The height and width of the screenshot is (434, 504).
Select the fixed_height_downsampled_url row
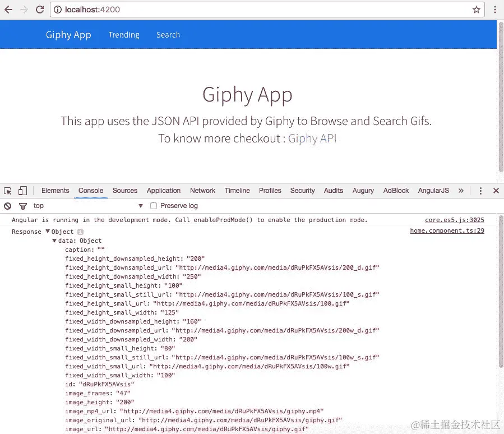[222, 267]
